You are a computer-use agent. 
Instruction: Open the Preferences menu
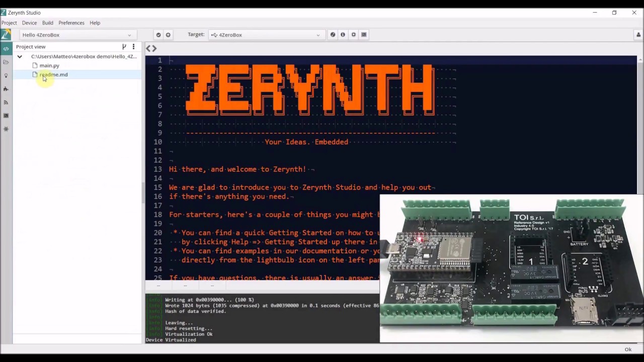pyautogui.click(x=71, y=23)
